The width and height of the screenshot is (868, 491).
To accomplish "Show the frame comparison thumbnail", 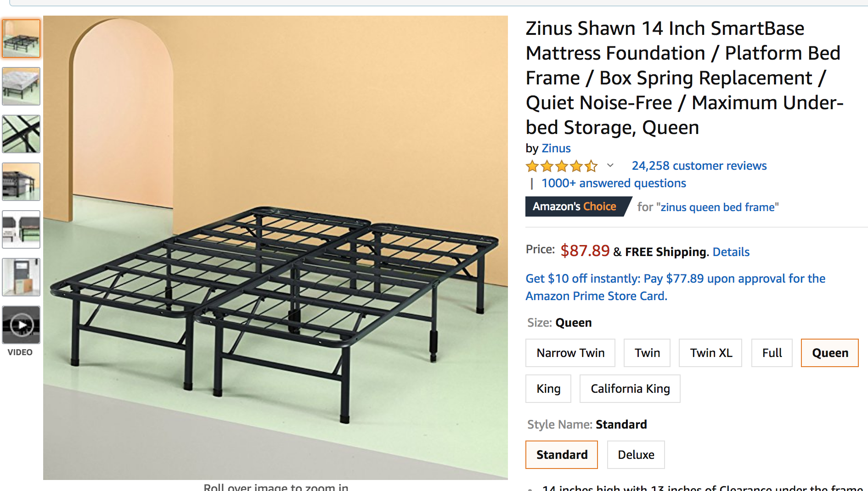I will [x=21, y=229].
